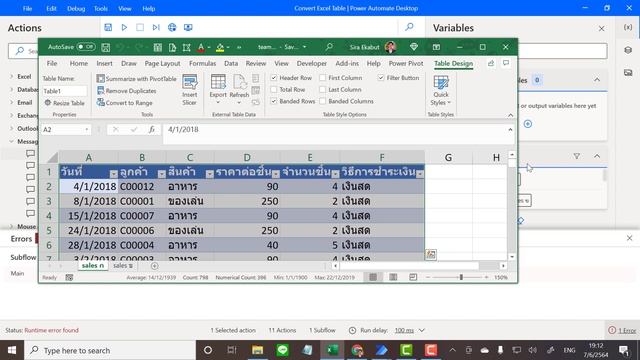Click Excel font color A icon
The width and height of the screenshot is (640, 360).
point(200,48)
